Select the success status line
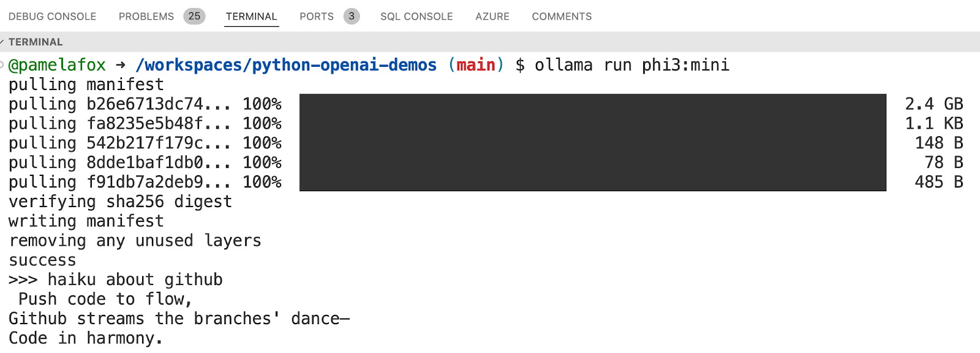 42,260
